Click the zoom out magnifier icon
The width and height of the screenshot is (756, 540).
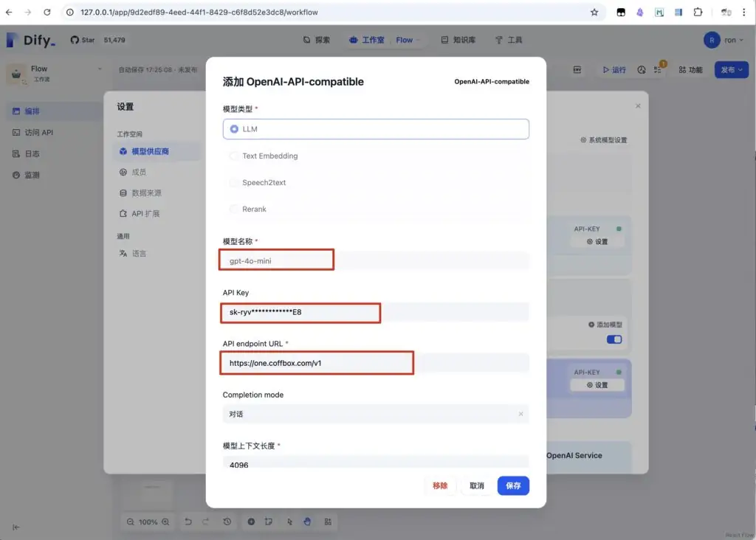tap(131, 522)
